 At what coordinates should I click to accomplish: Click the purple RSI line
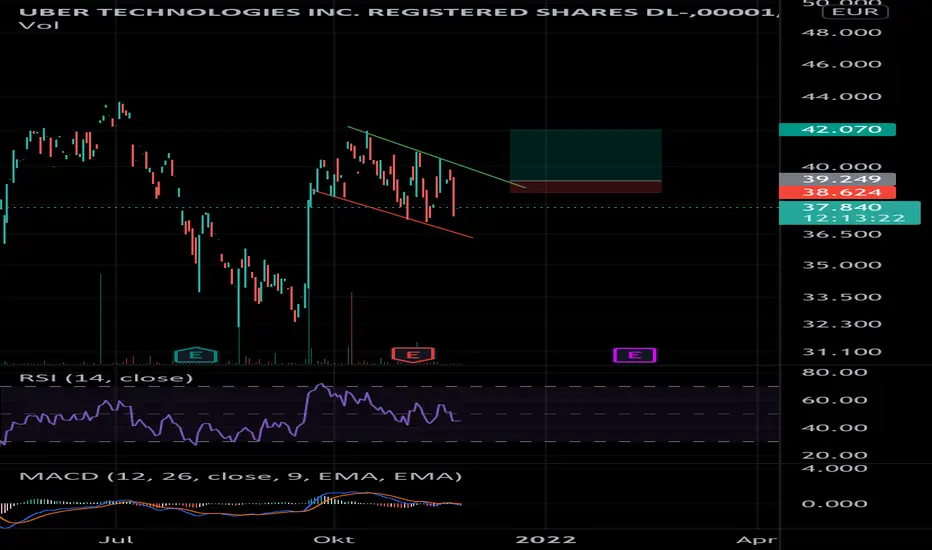click(x=231, y=414)
